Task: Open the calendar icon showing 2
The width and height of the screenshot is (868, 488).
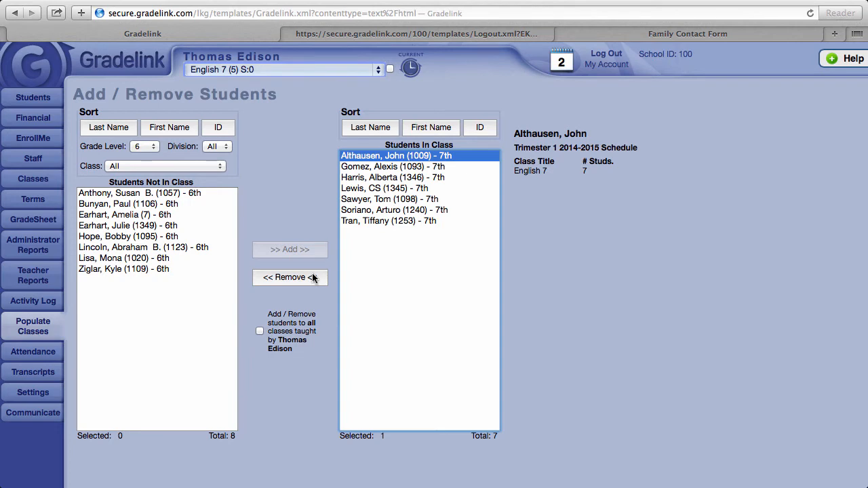Action: [x=561, y=60]
